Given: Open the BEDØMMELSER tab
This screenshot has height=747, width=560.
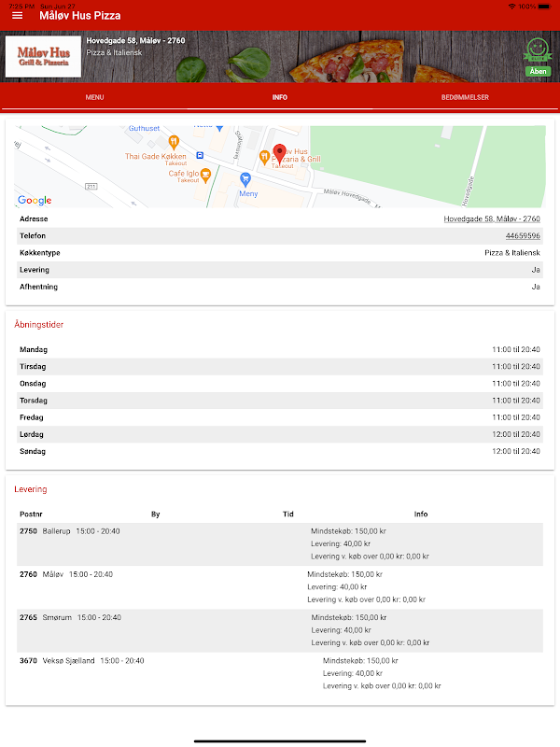Looking at the screenshot, I should (465, 97).
